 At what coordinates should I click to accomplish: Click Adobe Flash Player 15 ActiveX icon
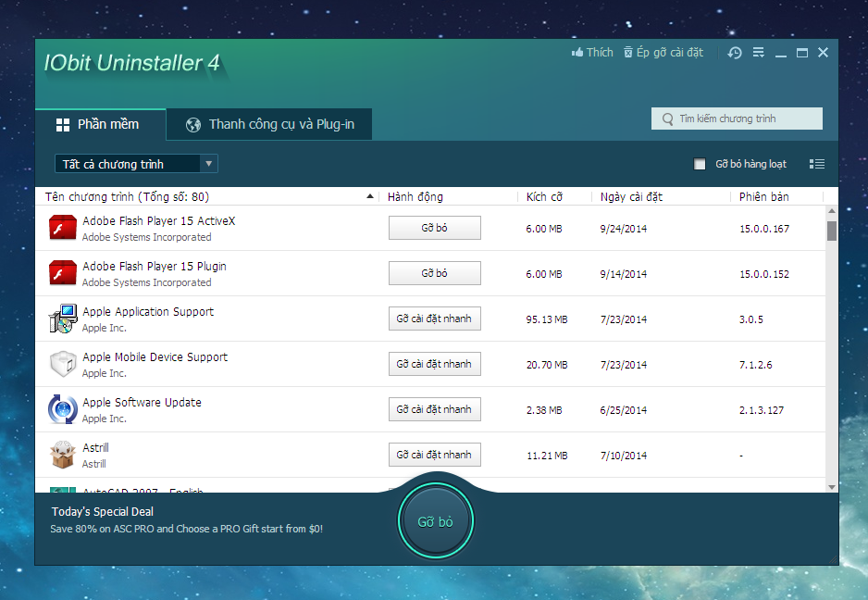coord(63,228)
